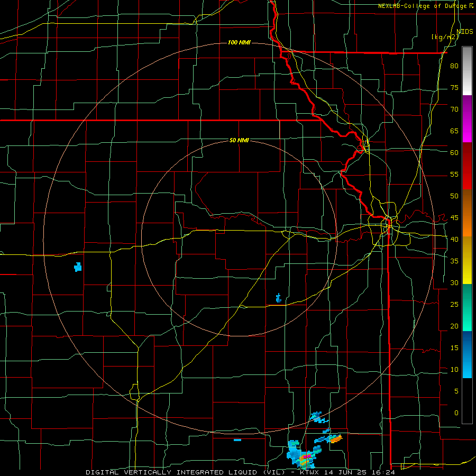The width and height of the screenshot is (476, 476).
Task: Click the 75 value on the VIL scale
Action: [454, 87]
